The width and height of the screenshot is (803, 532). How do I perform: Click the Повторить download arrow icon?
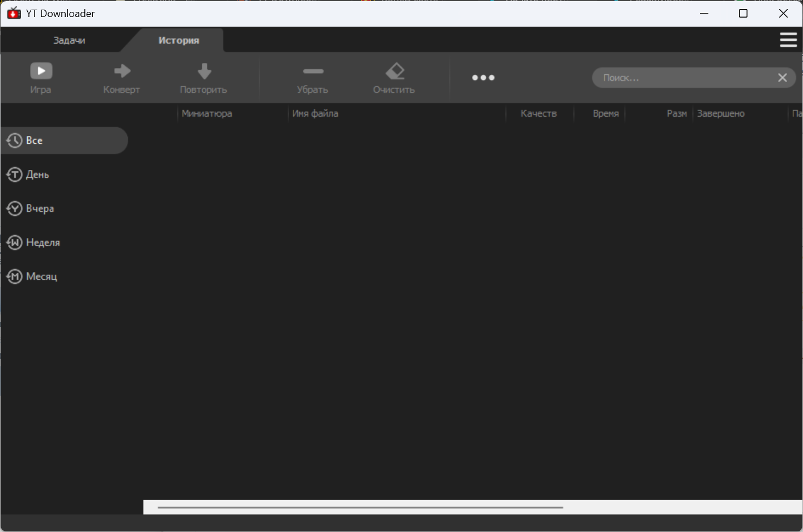click(204, 71)
